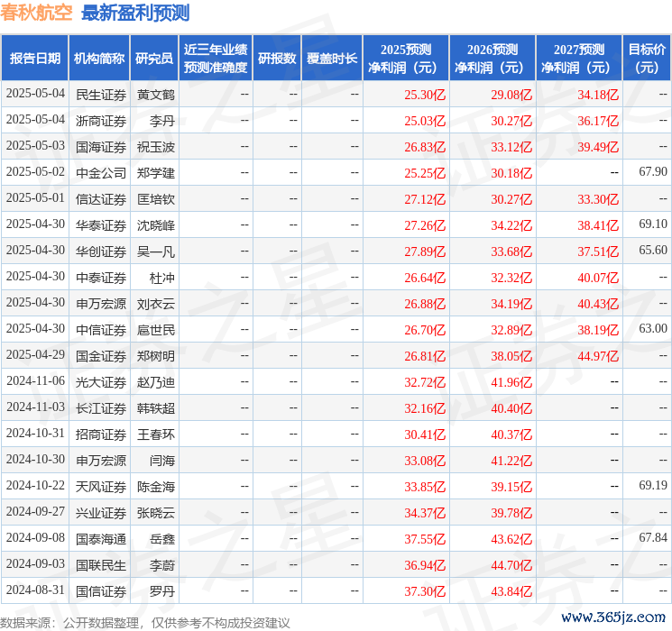Click analyst name 李丹
The width and height of the screenshot is (672, 631).
coord(162,121)
